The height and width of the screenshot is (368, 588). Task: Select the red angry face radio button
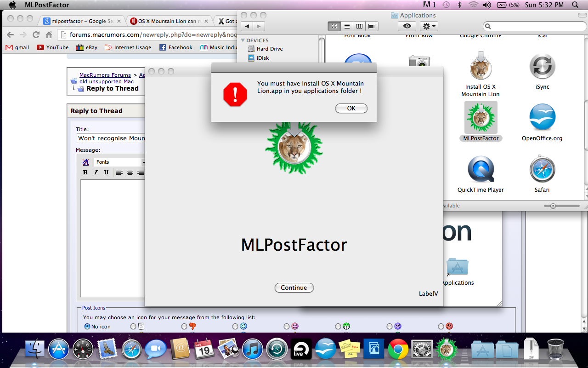[441, 327]
